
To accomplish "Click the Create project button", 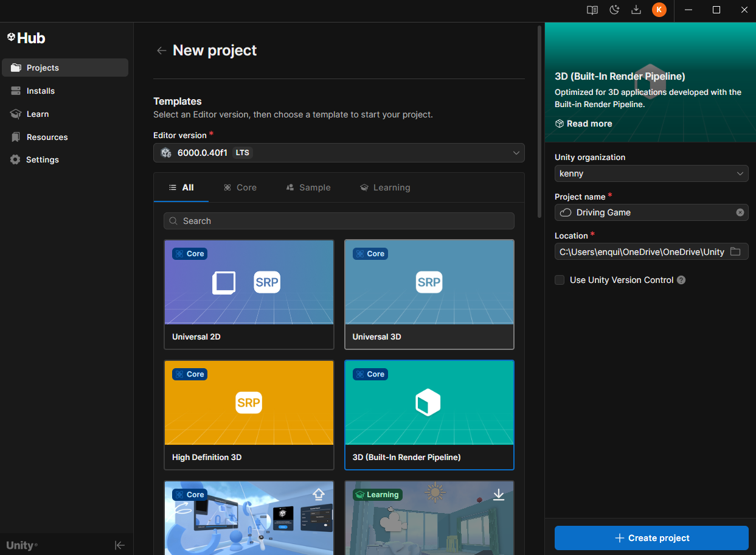I will [651, 538].
